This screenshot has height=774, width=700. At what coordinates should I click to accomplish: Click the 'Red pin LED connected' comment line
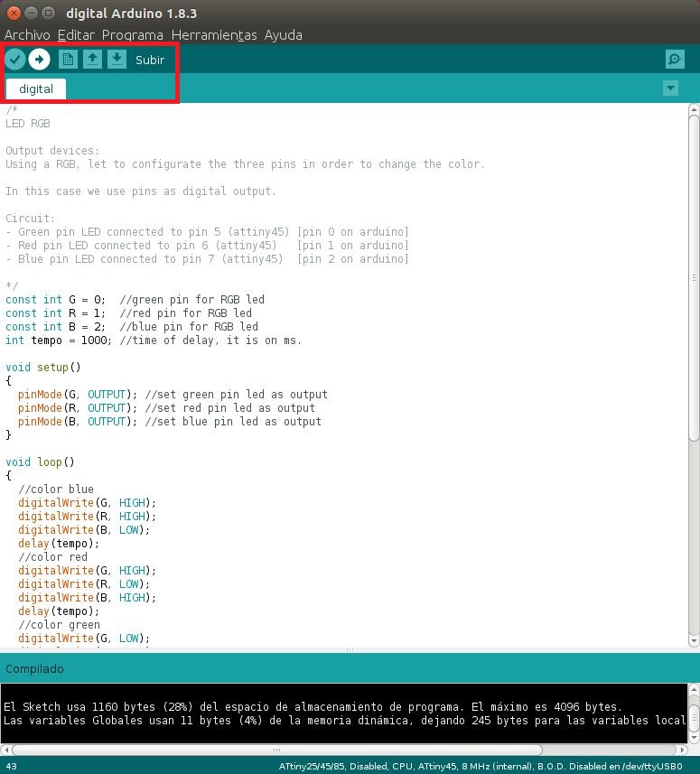coord(208,246)
